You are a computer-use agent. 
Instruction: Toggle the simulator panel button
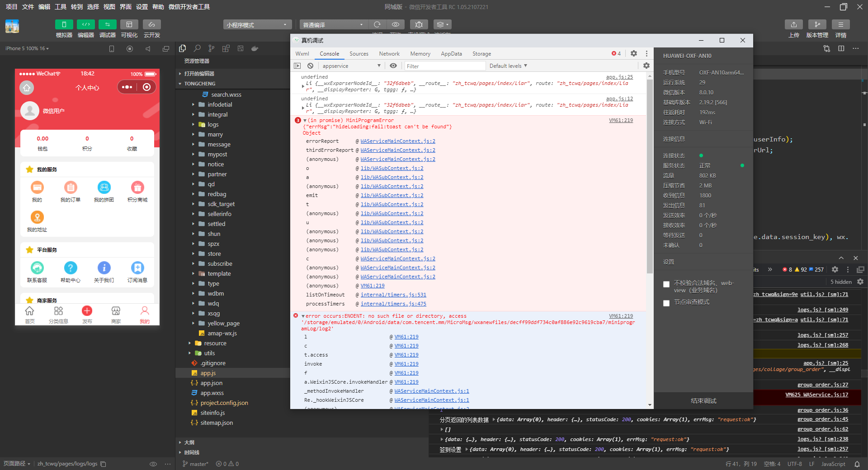pos(64,24)
